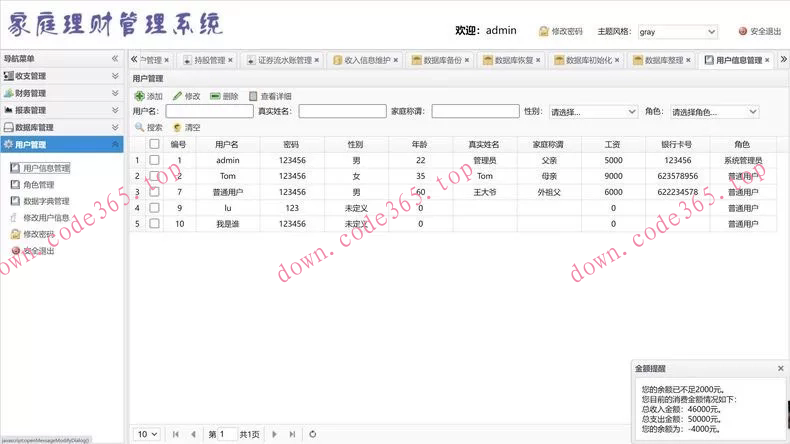Refresh the user table

click(313, 434)
